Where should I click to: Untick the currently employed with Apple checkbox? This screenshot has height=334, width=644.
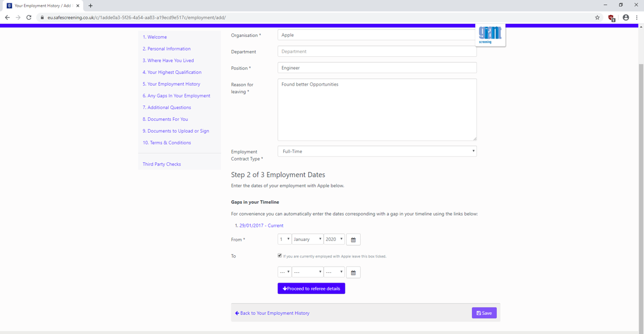(x=279, y=255)
